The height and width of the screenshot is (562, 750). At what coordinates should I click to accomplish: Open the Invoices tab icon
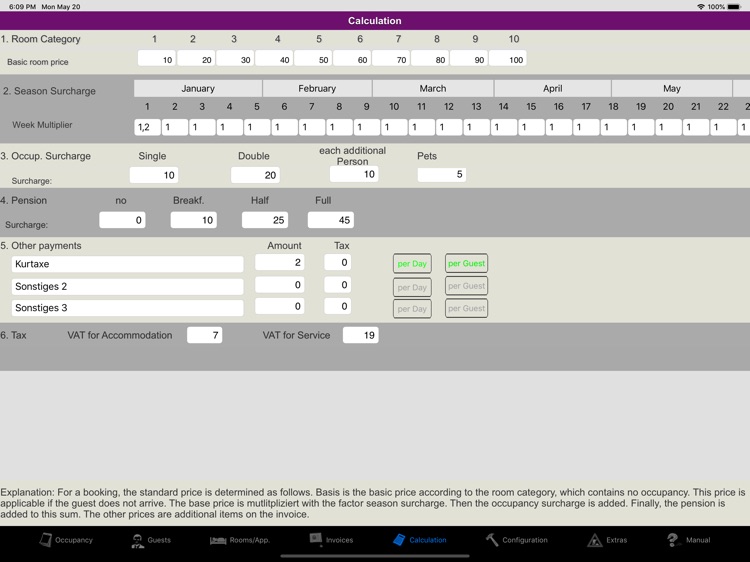316,539
